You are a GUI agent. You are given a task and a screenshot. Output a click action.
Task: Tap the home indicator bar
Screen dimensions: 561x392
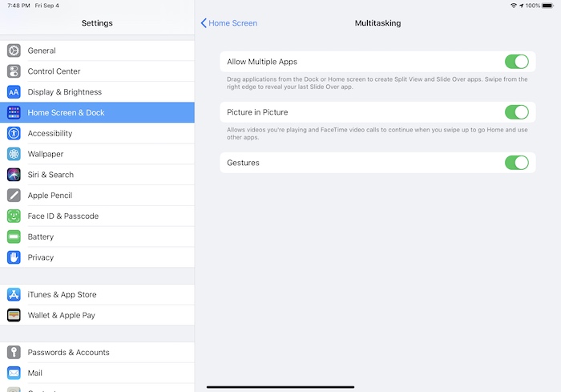pos(280,387)
